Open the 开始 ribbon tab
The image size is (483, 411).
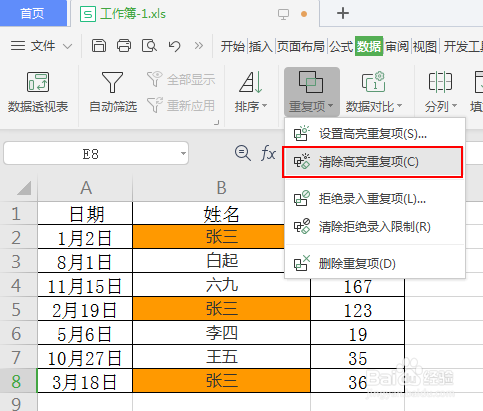(233, 46)
